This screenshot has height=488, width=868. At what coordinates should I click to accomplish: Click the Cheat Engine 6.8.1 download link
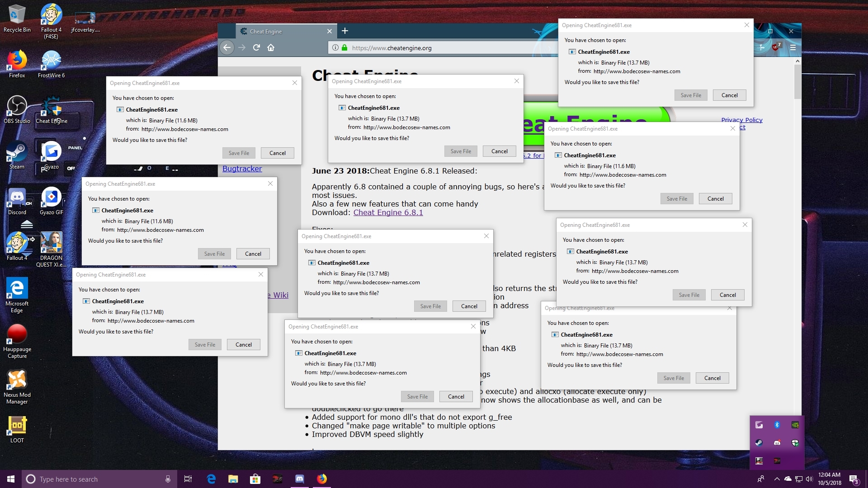coord(388,212)
